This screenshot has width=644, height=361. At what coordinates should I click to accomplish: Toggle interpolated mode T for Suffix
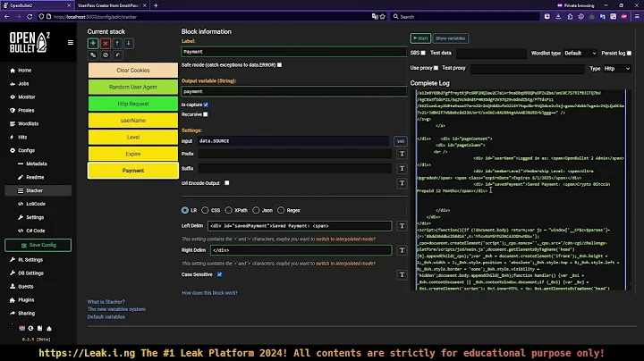pos(402,169)
